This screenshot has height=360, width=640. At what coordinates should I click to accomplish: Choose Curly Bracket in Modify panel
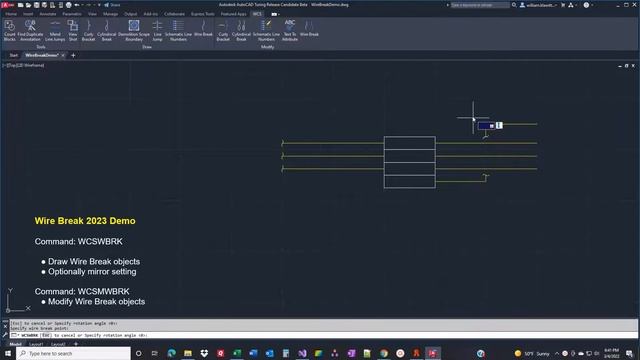click(223, 31)
